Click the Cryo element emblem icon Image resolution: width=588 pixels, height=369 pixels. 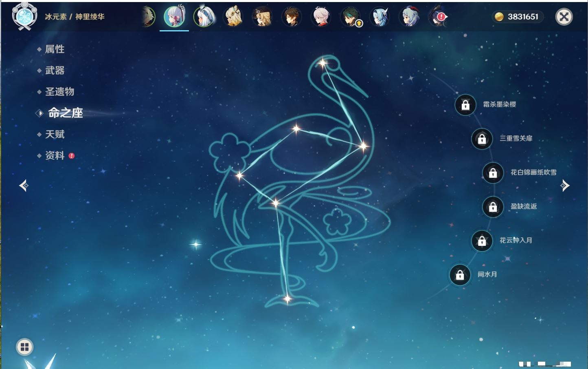tap(25, 16)
